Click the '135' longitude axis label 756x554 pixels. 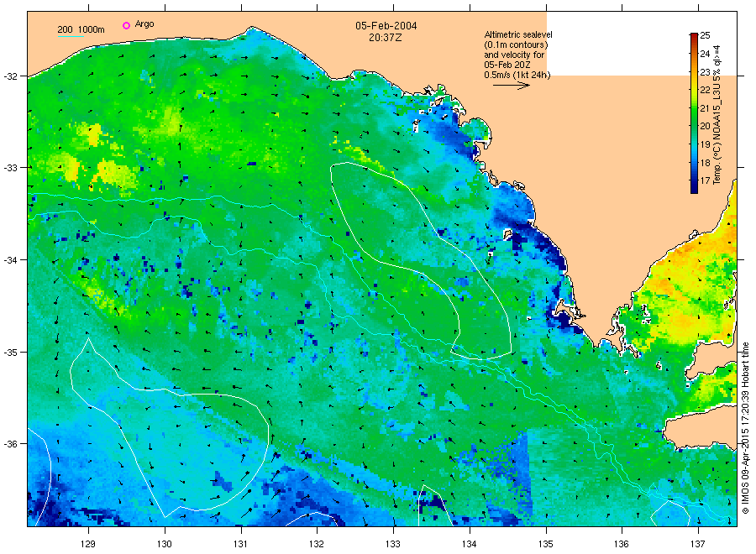pyautogui.click(x=546, y=544)
